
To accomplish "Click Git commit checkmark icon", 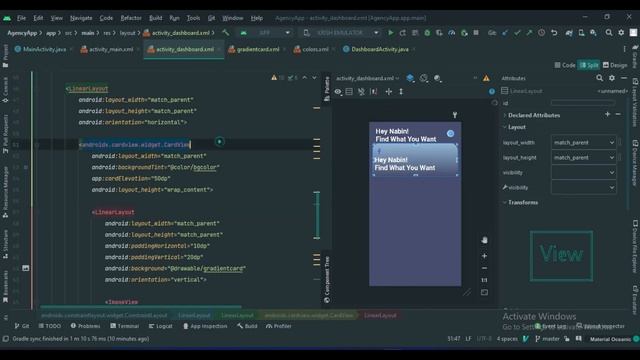I will coord(517,33).
